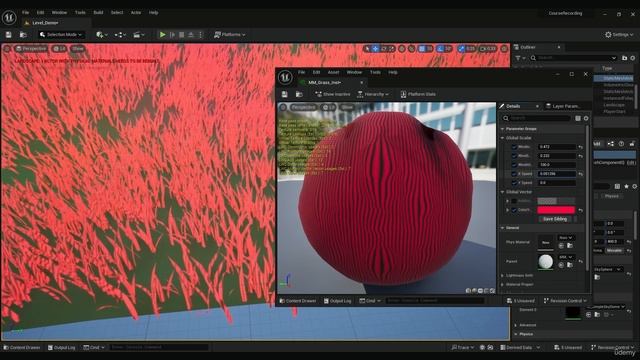
Task: Collapse the Global Vector section
Action: [502, 192]
